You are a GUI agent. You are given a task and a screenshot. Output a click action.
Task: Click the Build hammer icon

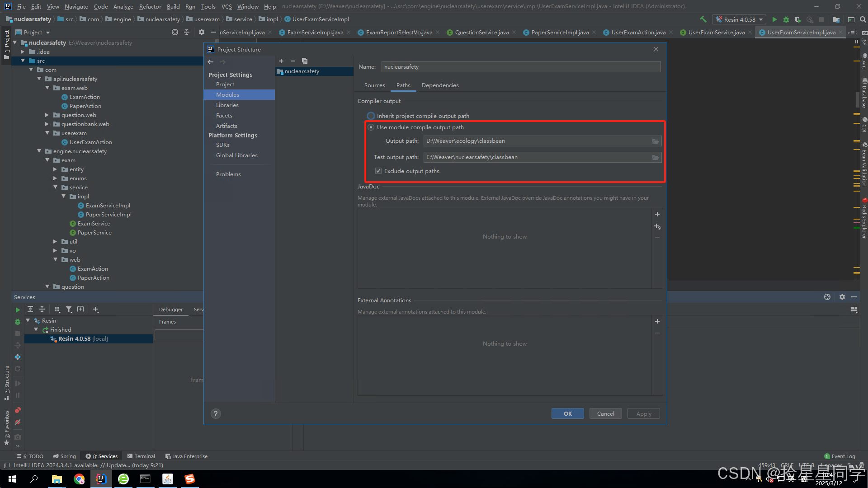703,19
